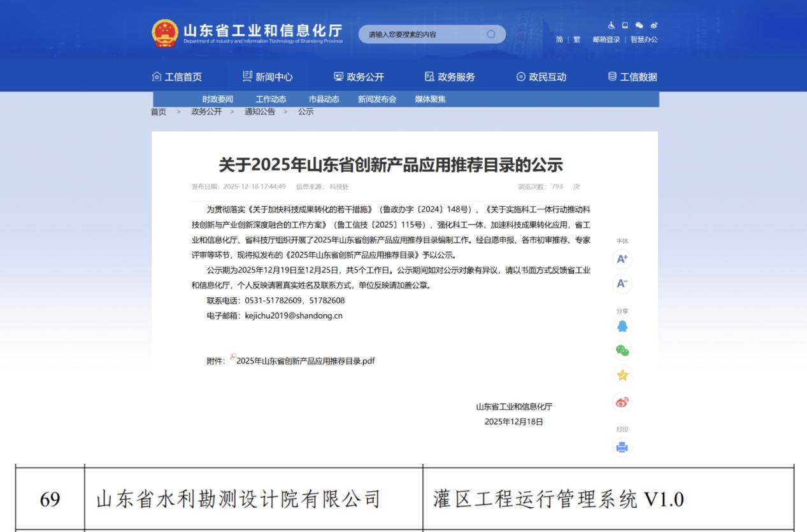This screenshot has height=532, width=807.
Task: Share the article to WeChat
Action: coord(622,351)
